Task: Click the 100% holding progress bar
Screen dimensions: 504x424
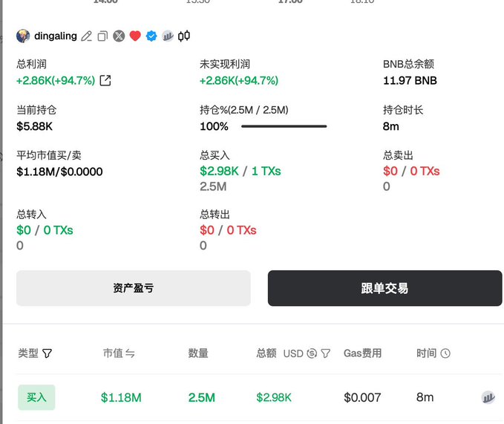Action: pos(284,126)
